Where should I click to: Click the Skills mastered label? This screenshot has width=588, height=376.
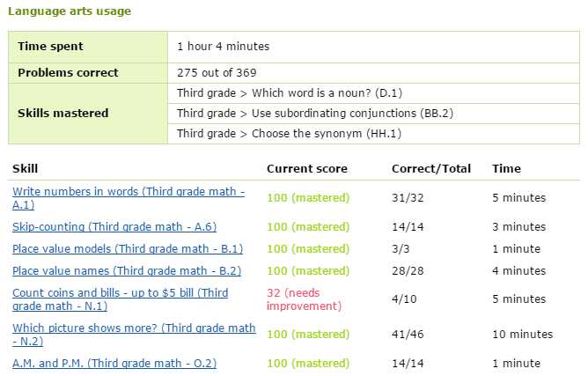(x=63, y=113)
